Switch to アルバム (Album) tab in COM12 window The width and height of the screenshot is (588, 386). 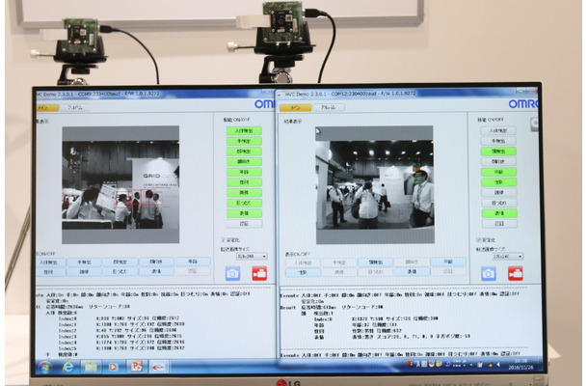coord(329,108)
